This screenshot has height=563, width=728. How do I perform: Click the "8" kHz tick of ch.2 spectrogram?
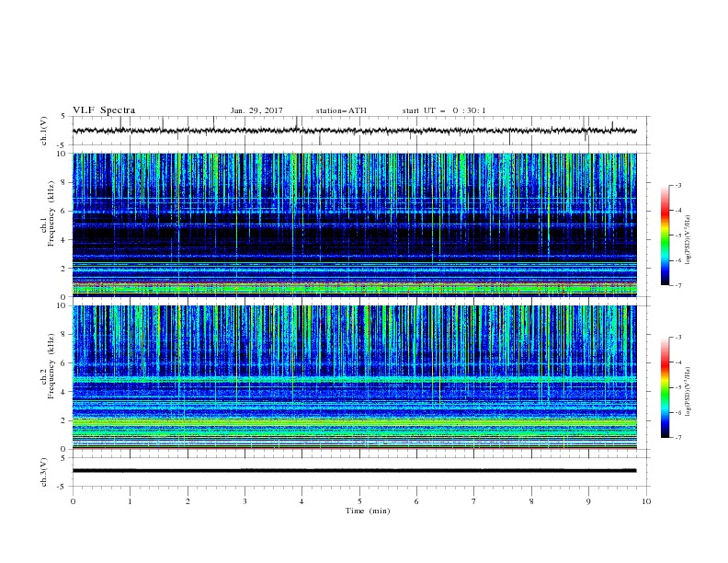64,335
